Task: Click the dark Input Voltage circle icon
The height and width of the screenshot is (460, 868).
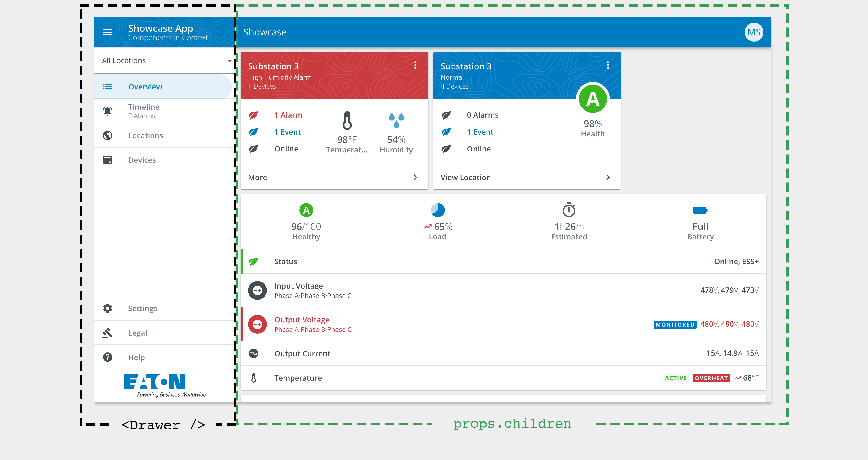Action: (257, 291)
